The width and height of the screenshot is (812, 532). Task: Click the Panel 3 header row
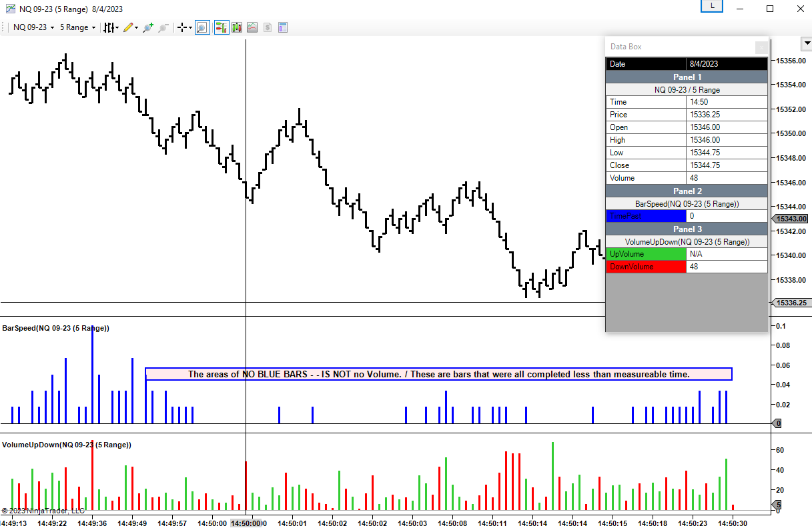[687, 229]
